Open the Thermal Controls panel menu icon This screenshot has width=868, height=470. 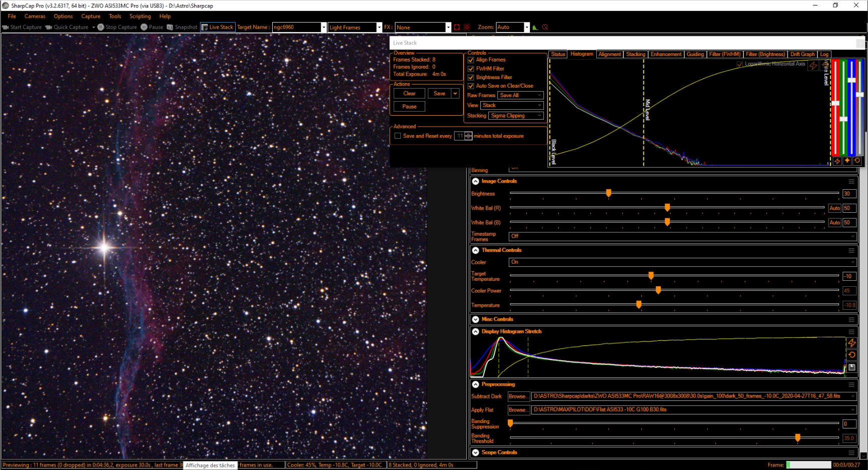[851, 250]
